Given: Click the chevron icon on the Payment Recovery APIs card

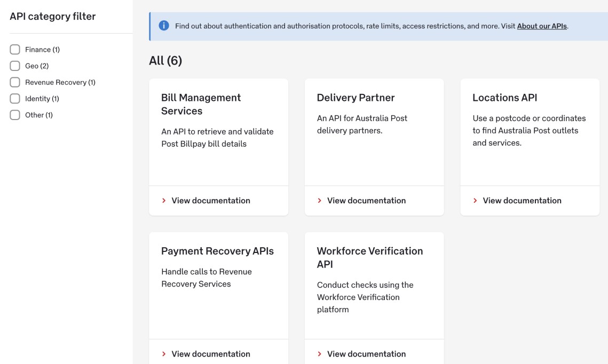Looking at the screenshot, I should pyautogui.click(x=164, y=354).
